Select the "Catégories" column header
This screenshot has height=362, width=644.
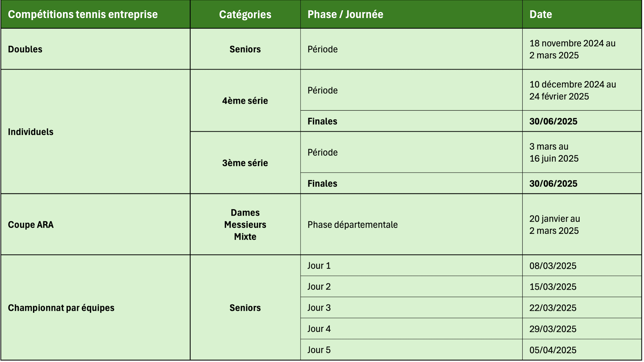coord(245,14)
